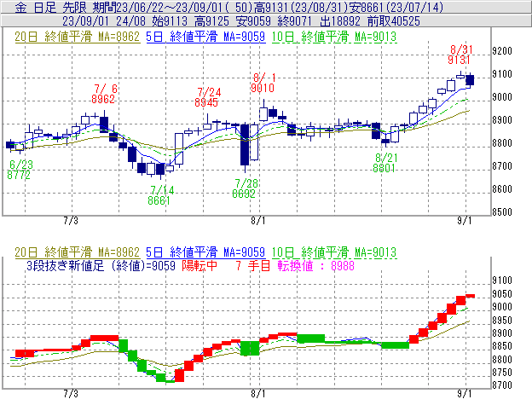Click the 5日 終値平滑 MA=9059 legend in upper chart

tap(205, 37)
